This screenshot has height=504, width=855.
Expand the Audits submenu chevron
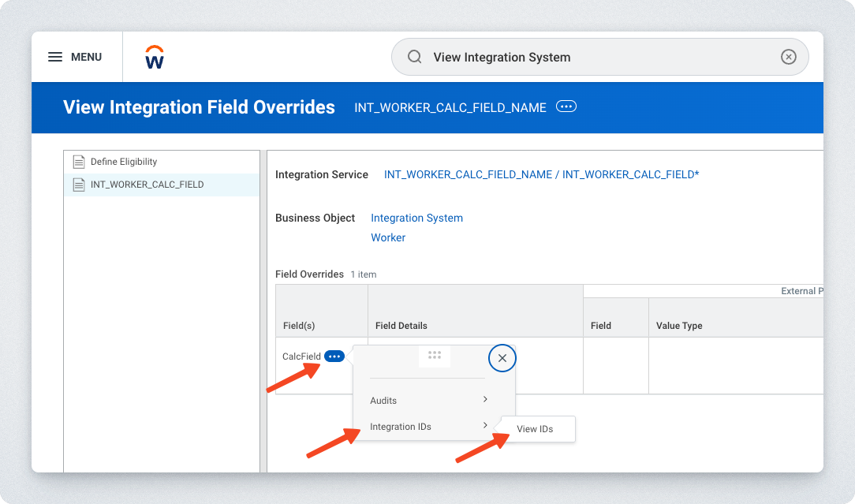485,400
